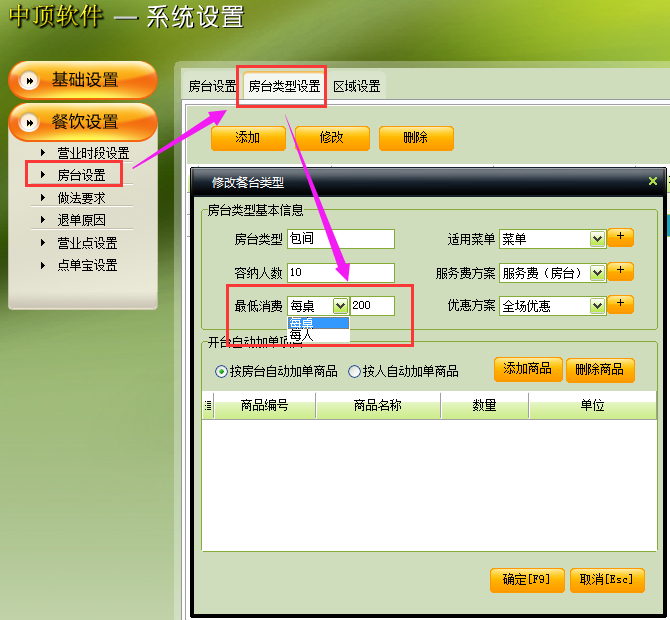The height and width of the screenshot is (620, 670).
Task: Open the 基础设置 section
Action: [83, 80]
